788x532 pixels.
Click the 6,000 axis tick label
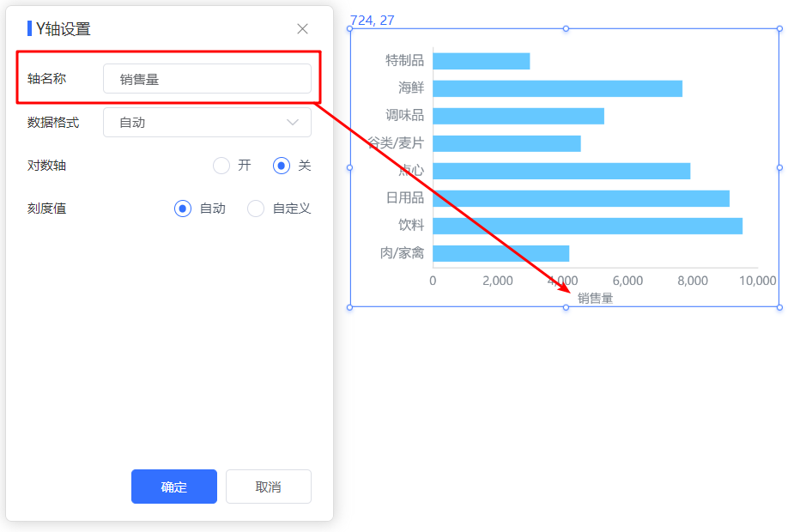[627, 281]
